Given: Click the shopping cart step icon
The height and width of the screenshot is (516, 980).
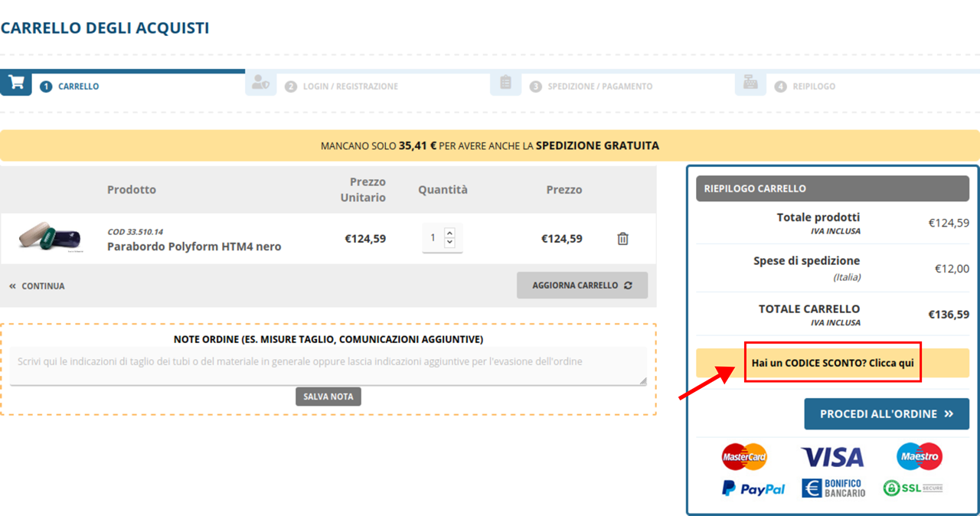Looking at the screenshot, I should pos(15,83).
